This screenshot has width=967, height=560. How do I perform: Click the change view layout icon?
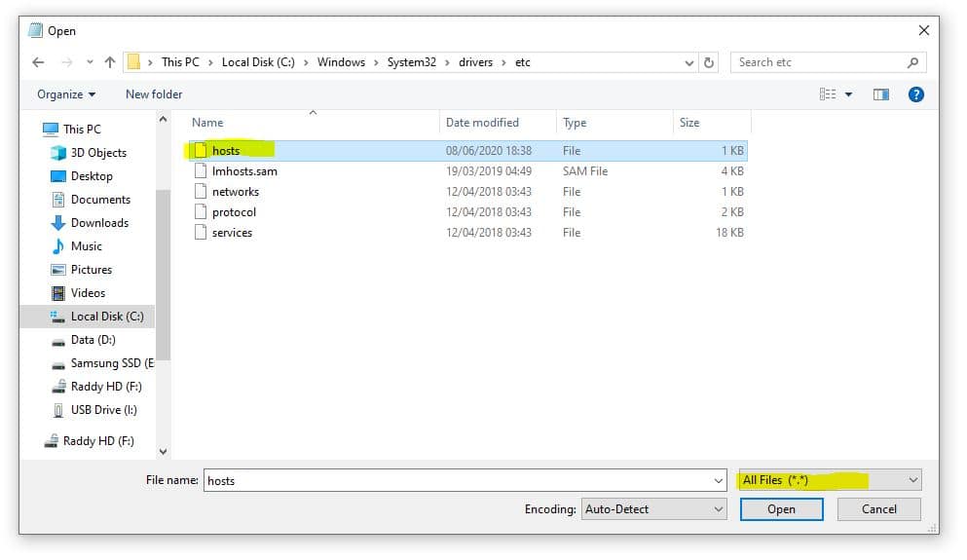point(828,94)
